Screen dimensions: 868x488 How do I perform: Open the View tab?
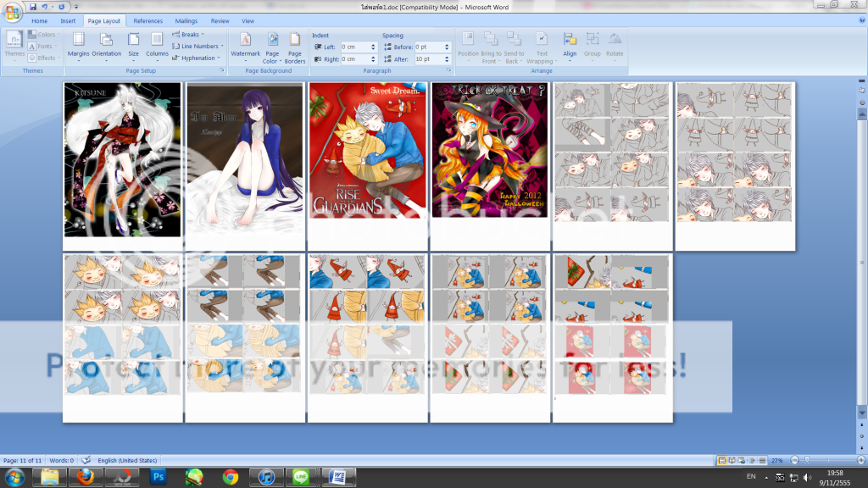[248, 21]
